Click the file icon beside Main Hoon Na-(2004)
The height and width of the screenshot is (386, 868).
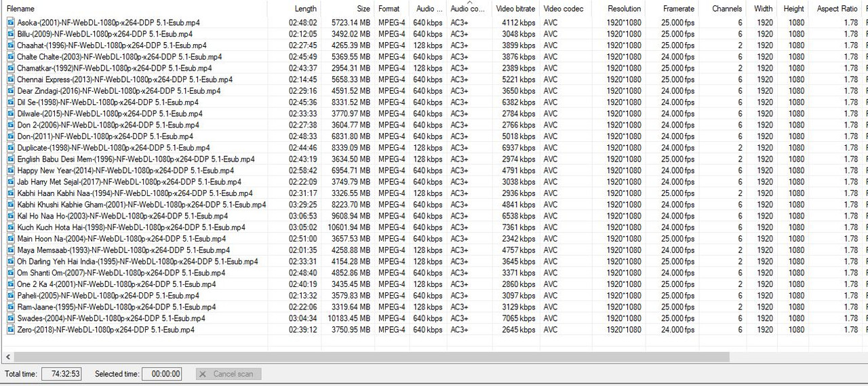(11, 239)
